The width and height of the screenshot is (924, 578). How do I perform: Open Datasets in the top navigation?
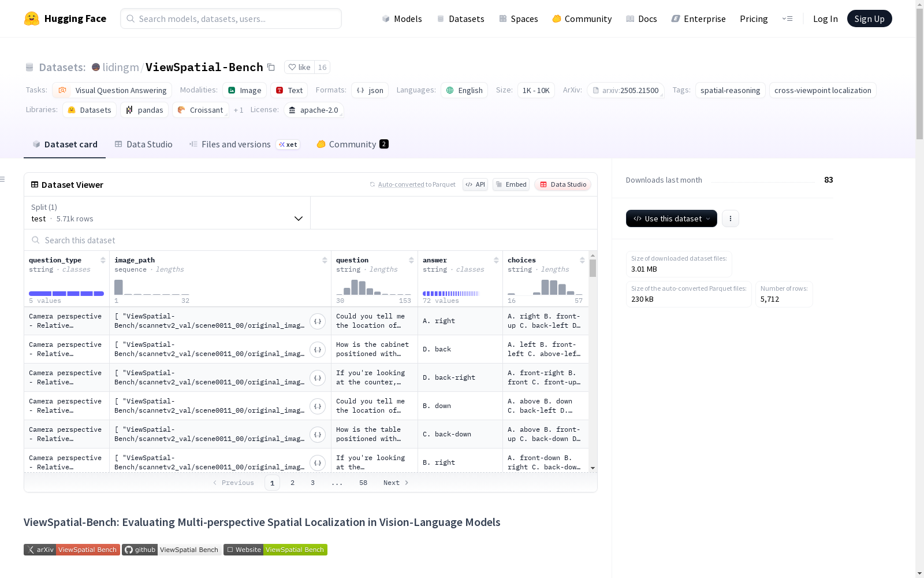tap(460, 18)
